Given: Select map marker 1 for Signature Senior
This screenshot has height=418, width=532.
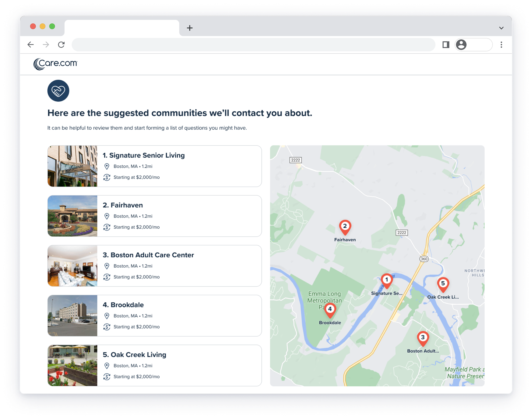Looking at the screenshot, I should (x=387, y=281).
